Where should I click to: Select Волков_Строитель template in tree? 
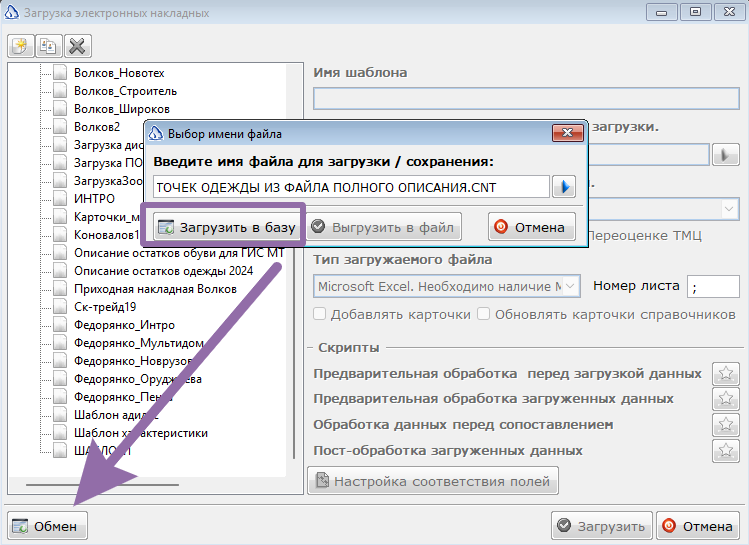click(125, 91)
